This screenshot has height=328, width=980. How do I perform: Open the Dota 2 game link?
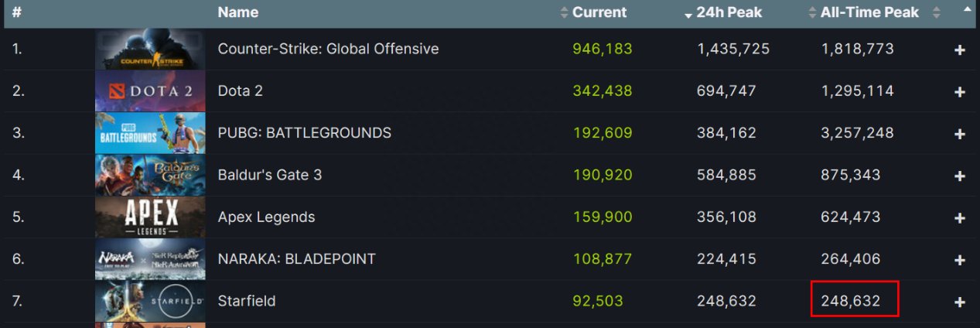click(241, 91)
